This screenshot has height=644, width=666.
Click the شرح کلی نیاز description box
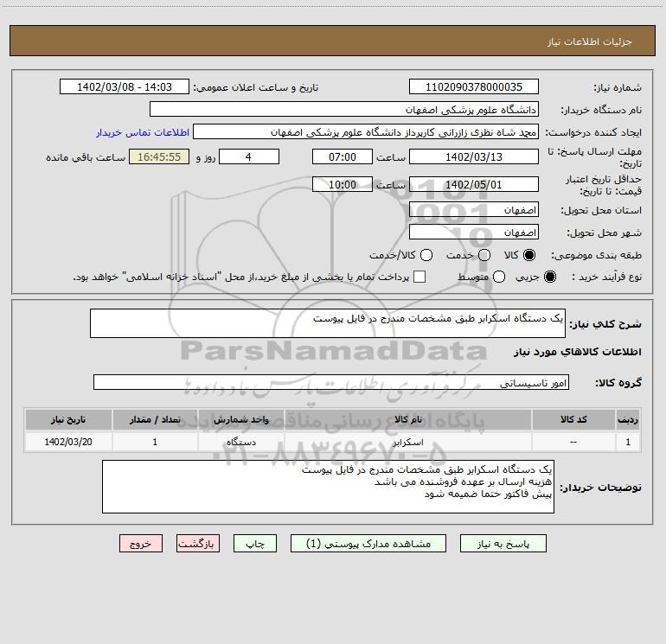pos(328,324)
